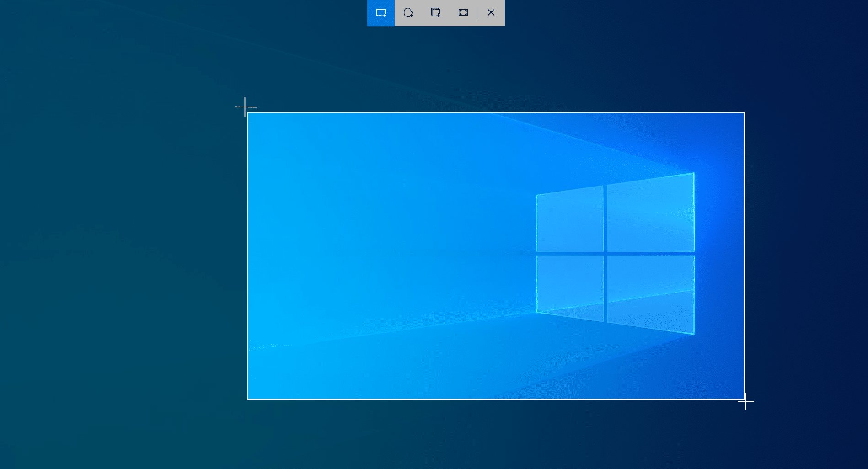The width and height of the screenshot is (868, 469).
Task: Click the top-right corner of the selection rectangle
Action: coord(744,112)
